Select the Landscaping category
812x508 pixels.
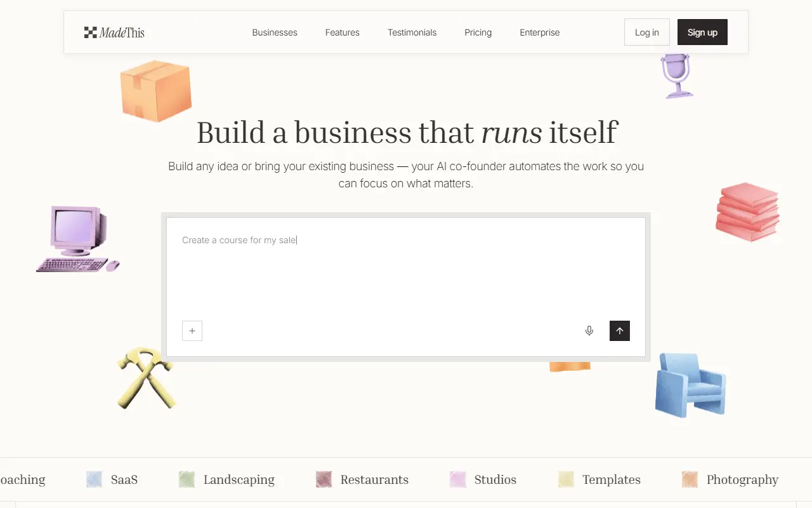pos(226,479)
